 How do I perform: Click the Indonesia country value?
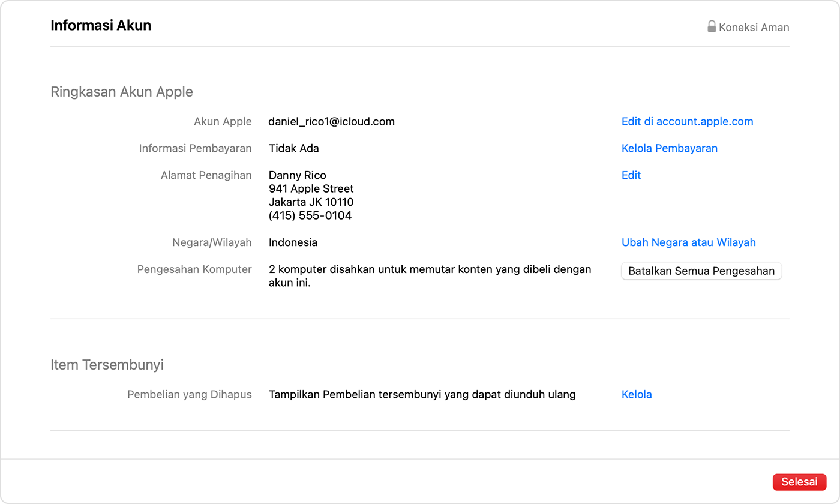click(x=293, y=242)
